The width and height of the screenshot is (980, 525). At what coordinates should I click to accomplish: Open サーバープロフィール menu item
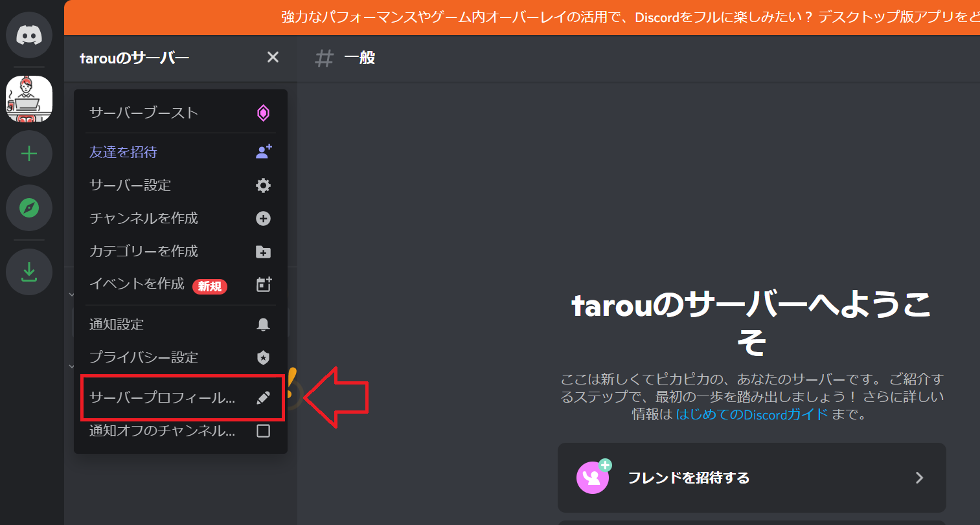pyautogui.click(x=181, y=397)
